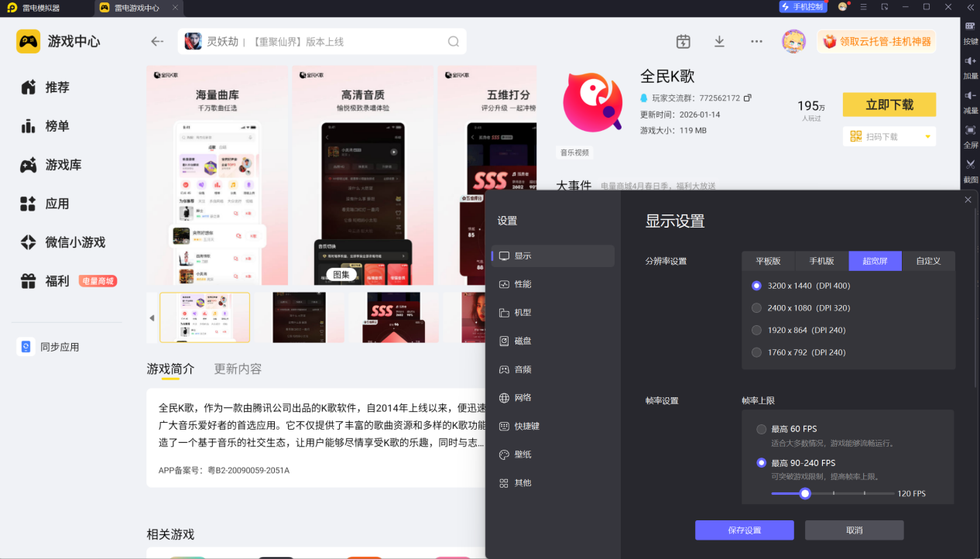
Task: Take a 截图 screenshot
Action: pyautogui.click(x=971, y=171)
